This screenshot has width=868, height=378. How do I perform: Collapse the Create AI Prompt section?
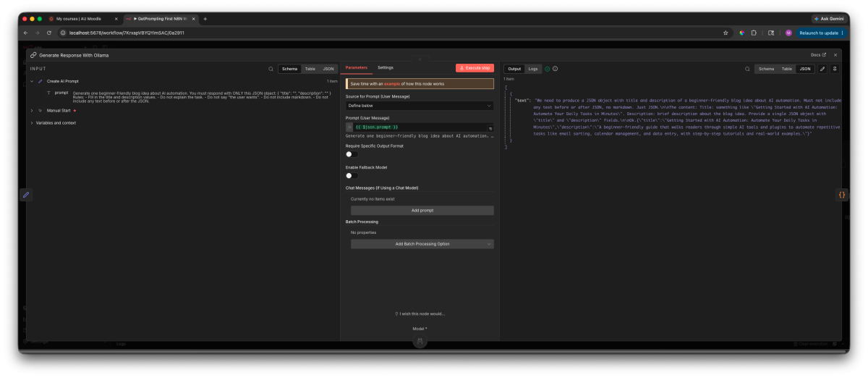(x=32, y=81)
